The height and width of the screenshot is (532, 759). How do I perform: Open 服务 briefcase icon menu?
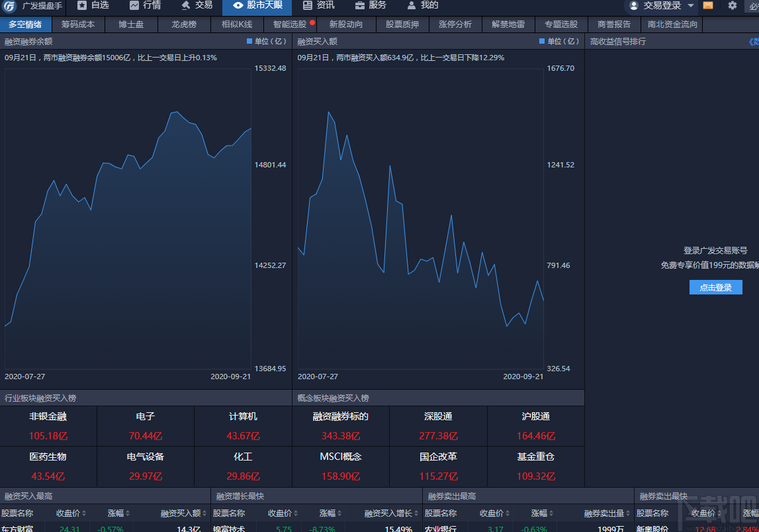point(360,5)
